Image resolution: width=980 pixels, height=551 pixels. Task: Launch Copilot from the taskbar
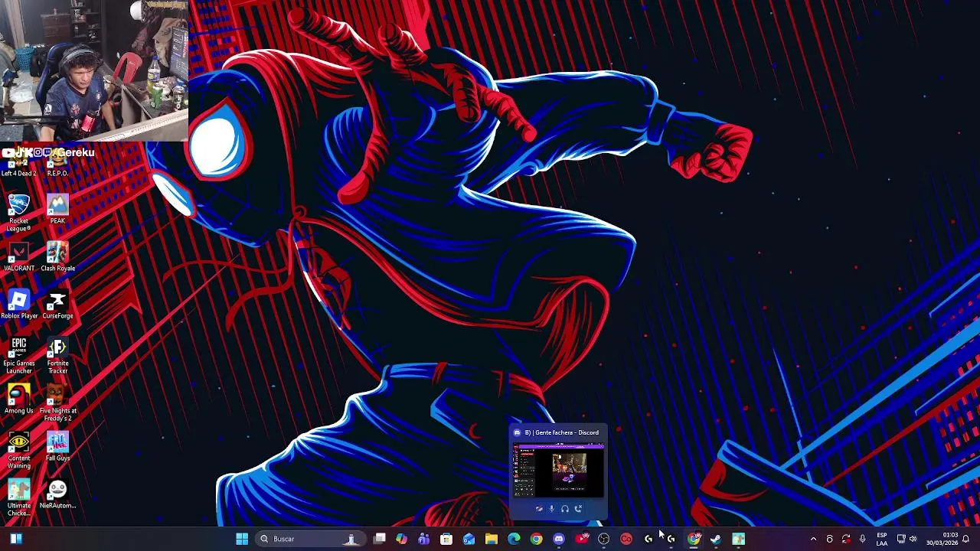point(401,539)
